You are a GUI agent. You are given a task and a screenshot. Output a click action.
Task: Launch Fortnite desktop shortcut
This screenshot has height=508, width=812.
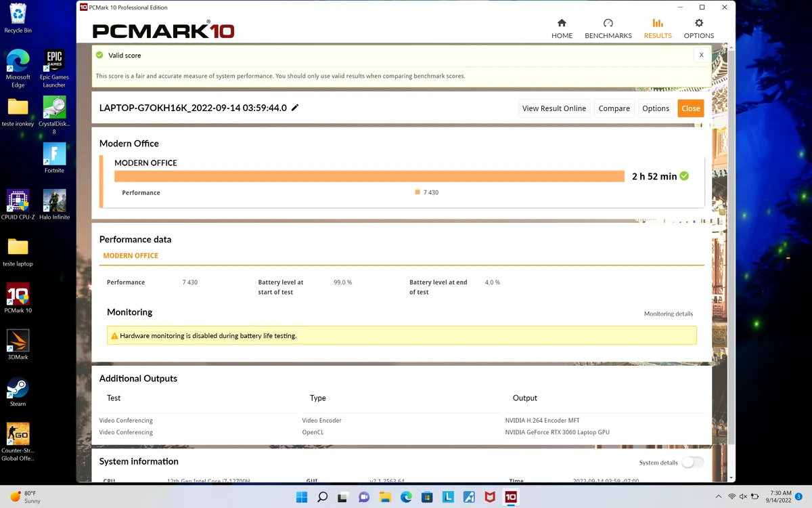click(x=54, y=158)
